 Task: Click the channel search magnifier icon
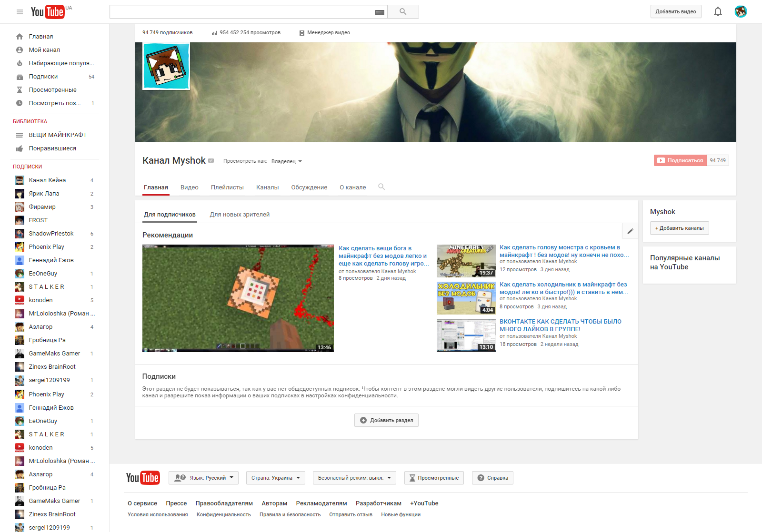coord(381,187)
